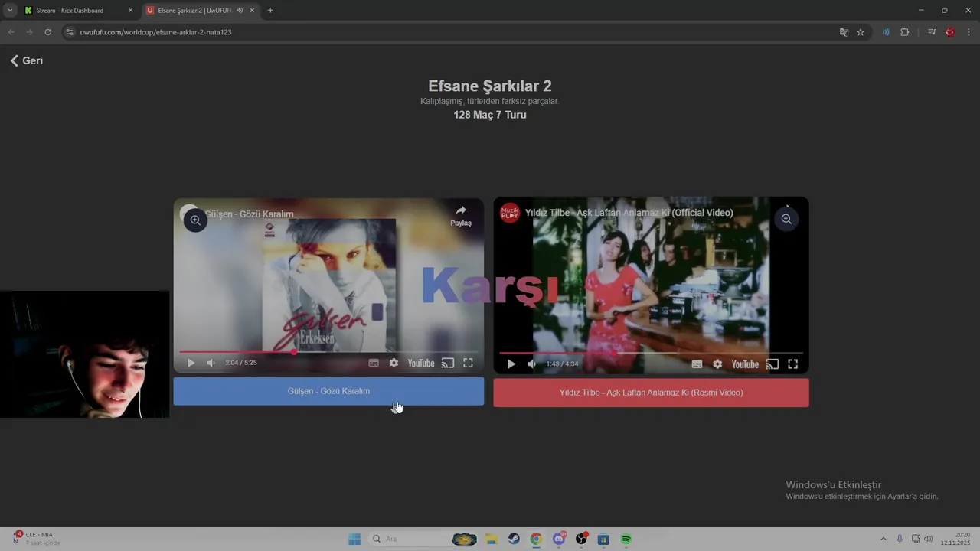Open the Müzik Play channel avatar
The width and height of the screenshot is (980, 551).
[510, 213]
